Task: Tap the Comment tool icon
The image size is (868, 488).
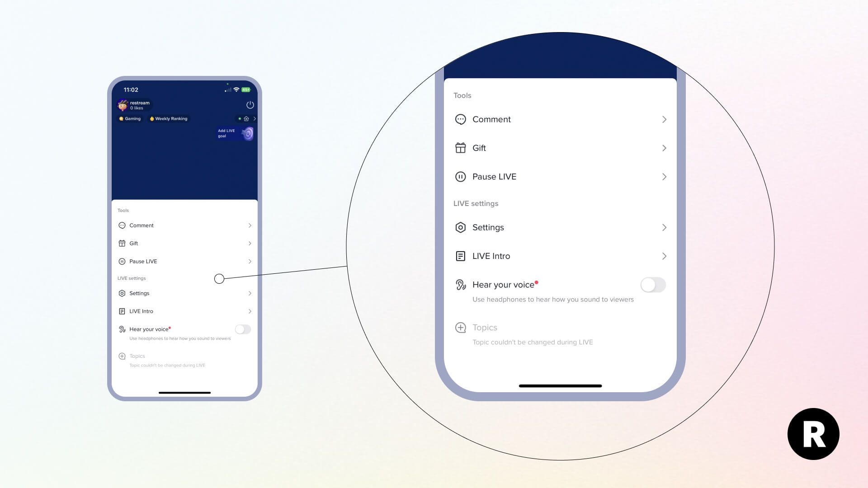Action: 122,225
